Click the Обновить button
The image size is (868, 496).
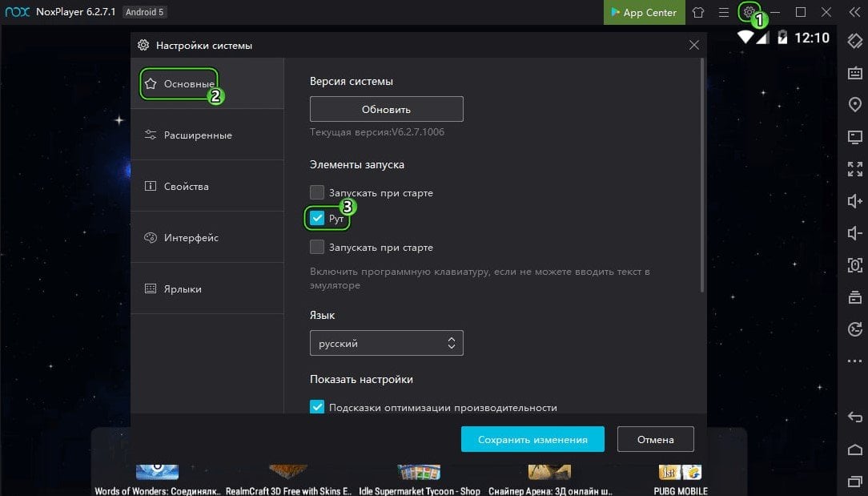(387, 109)
